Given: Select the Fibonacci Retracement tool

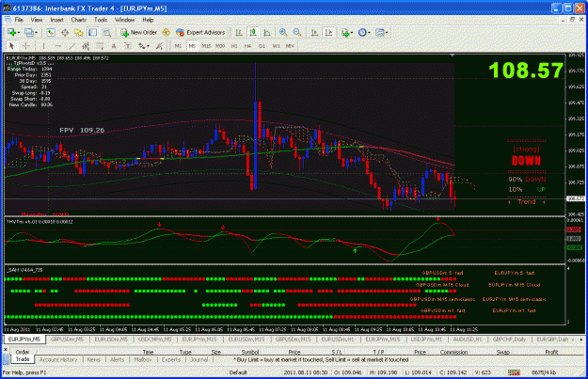Looking at the screenshot, I should click(x=100, y=46).
